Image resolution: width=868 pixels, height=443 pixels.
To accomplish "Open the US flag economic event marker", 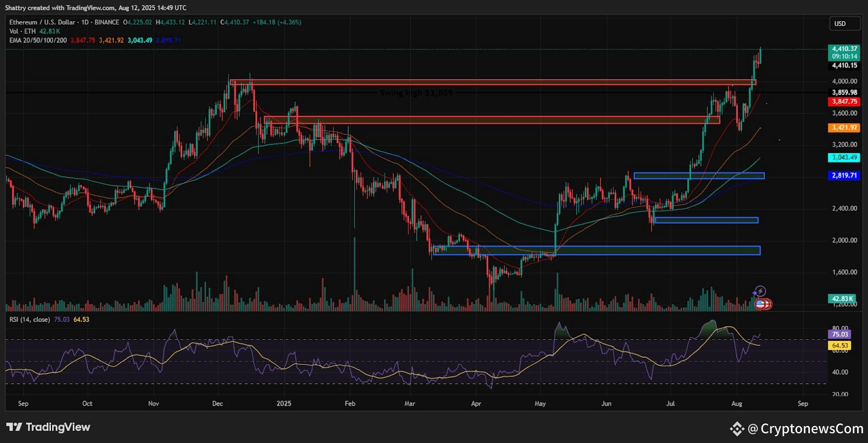I will coord(761,304).
